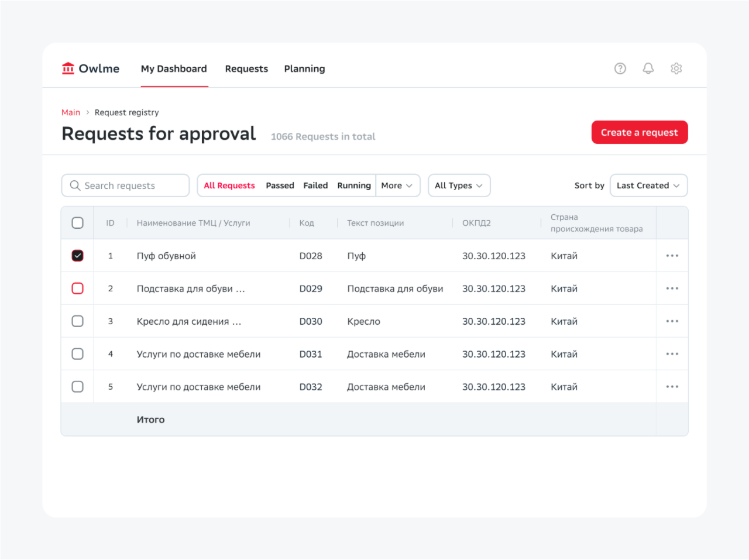The image size is (749, 560).
Task: Click the Owlme brand name
Action: (x=99, y=68)
